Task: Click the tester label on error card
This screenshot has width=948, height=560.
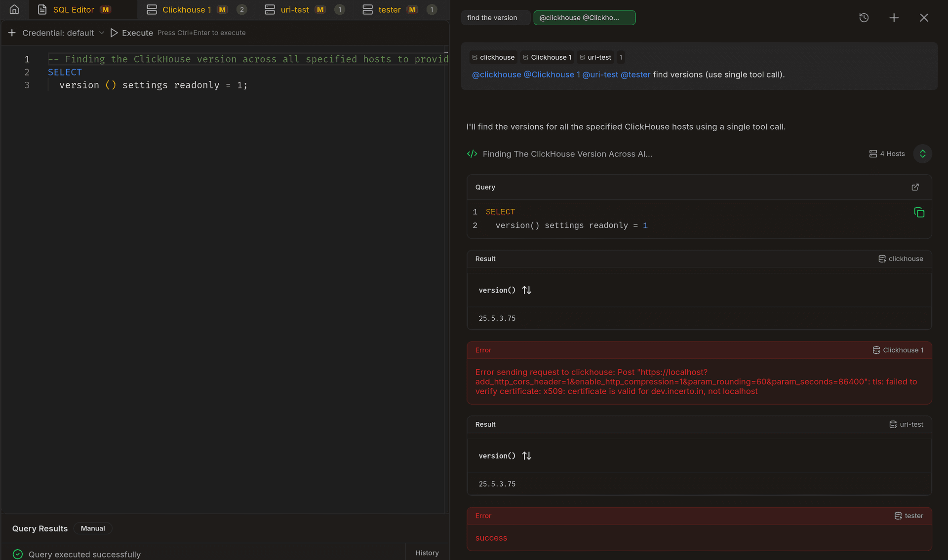Action: pos(908,516)
